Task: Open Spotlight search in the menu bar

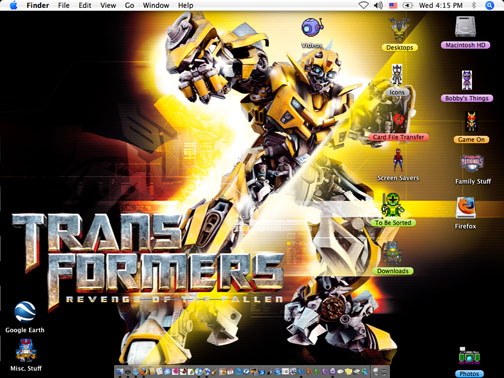Action: (x=489, y=5)
